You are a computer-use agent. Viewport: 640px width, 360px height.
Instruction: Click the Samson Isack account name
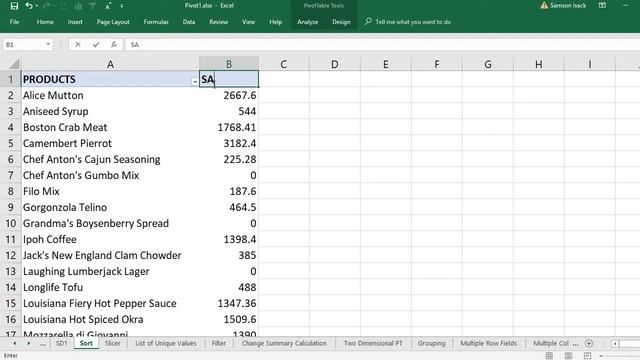click(x=568, y=6)
